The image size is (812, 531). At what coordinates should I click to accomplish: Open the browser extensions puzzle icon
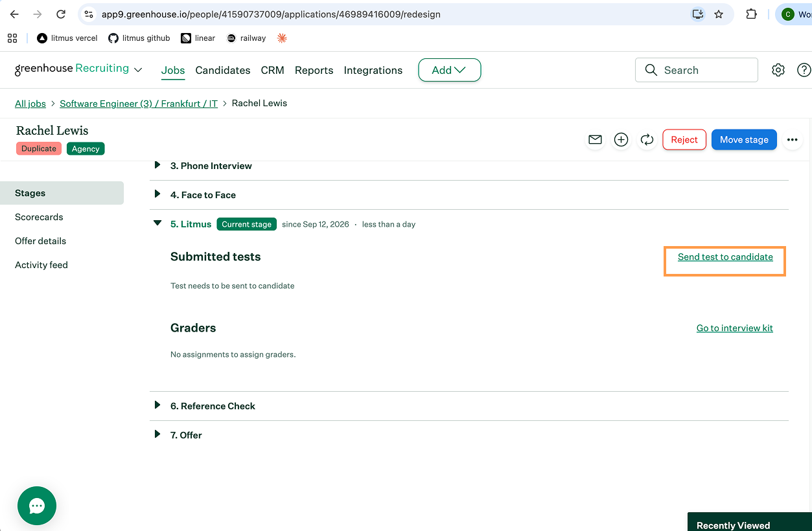pos(752,14)
